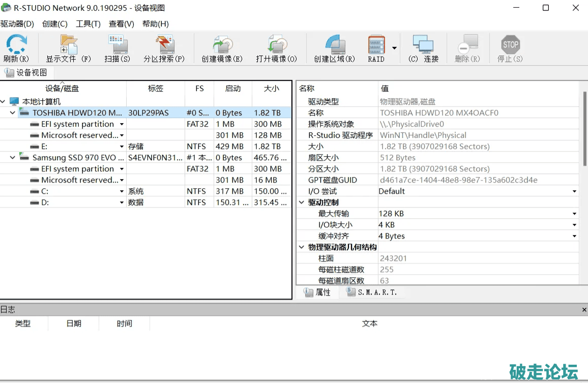Click the Open Image (打开镜像) icon
This screenshot has height=383, width=588.
click(x=276, y=45)
